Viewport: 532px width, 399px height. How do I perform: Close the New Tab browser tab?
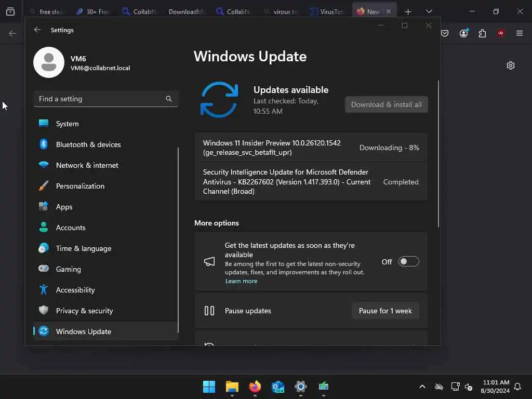tap(389, 11)
